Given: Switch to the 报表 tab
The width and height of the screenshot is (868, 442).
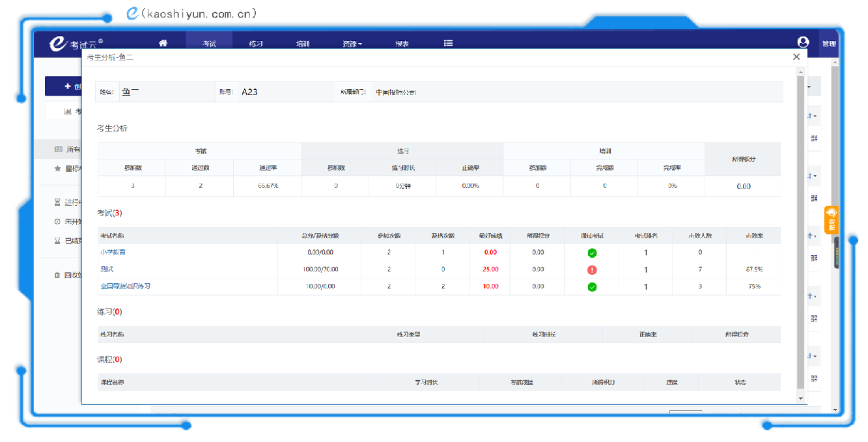Looking at the screenshot, I should coord(402,44).
